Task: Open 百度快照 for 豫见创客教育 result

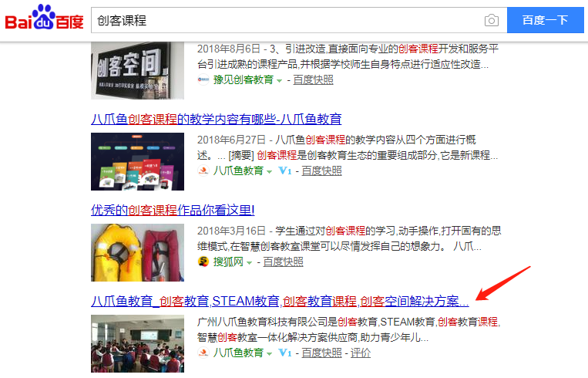Action: pyautogui.click(x=313, y=80)
